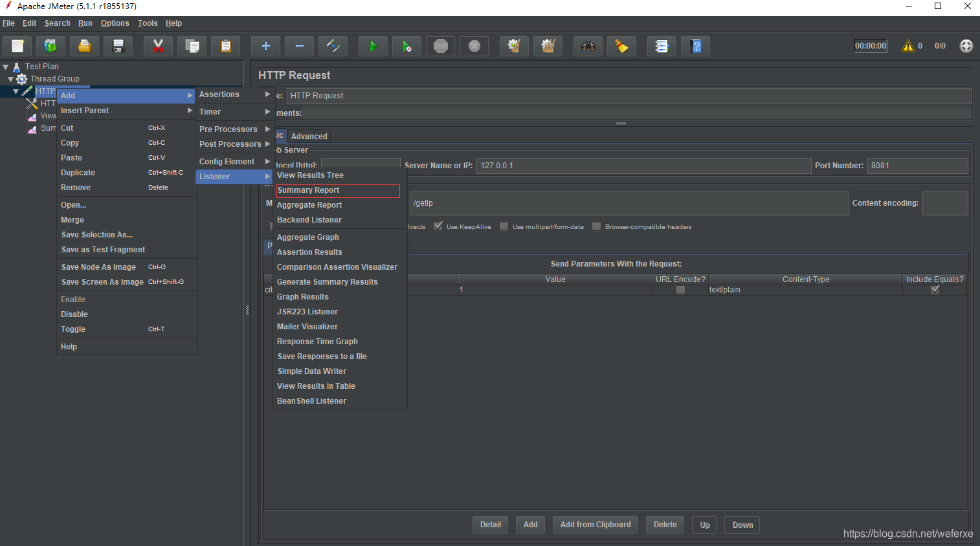The height and width of the screenshot is (546, 980).
Task: Toggle the Use KeepAlive checkbox
Action: pos(438,226)
